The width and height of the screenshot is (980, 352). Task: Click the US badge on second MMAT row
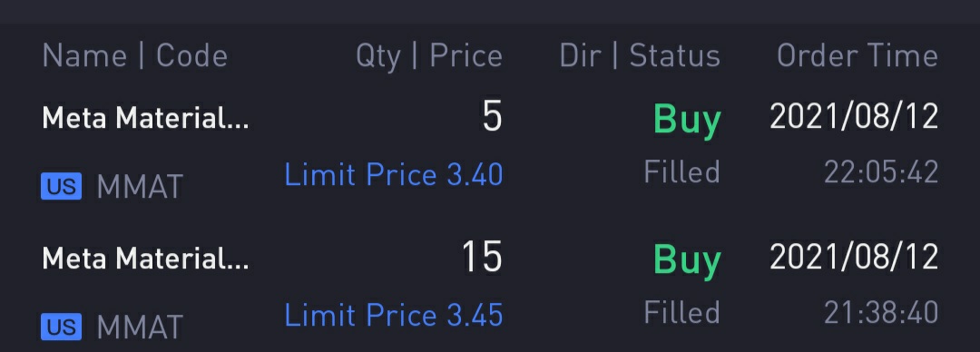pyautogui.click(x=62, y=327)
